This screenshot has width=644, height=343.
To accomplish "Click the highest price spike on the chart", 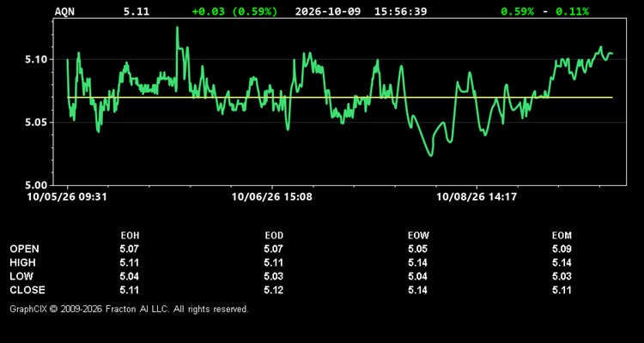I will [x=177, y=28].
